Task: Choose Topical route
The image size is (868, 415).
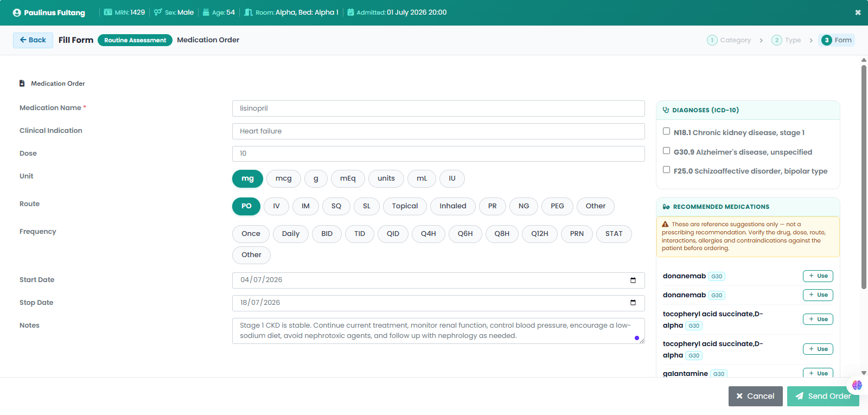Action: (405, 206)
